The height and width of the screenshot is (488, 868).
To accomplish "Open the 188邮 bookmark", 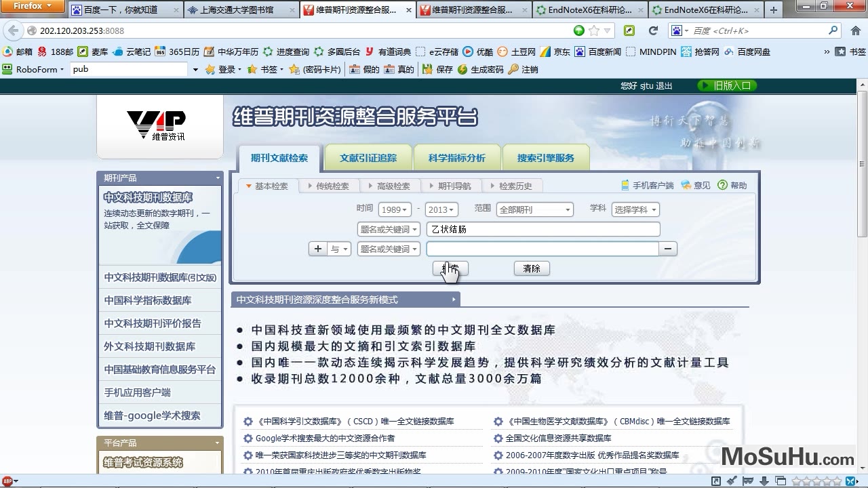I will (56, 52).
